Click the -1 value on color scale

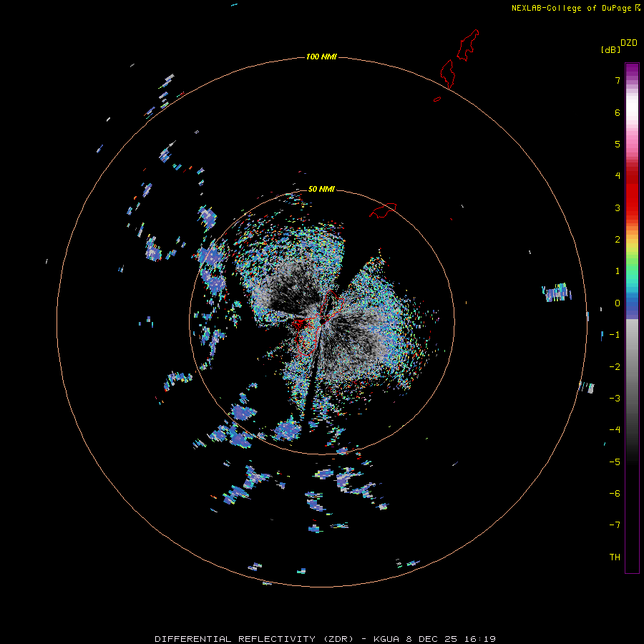[x=615, y=335]
